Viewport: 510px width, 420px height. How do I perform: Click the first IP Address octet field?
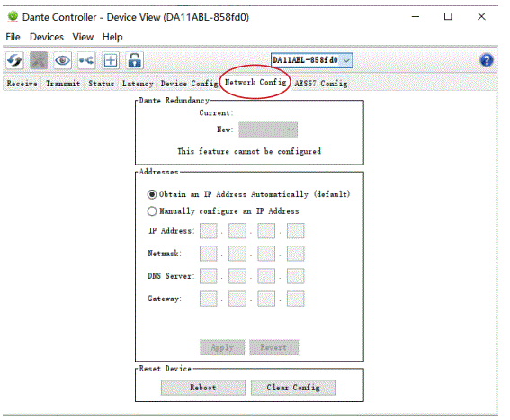[x=208, y=231]
